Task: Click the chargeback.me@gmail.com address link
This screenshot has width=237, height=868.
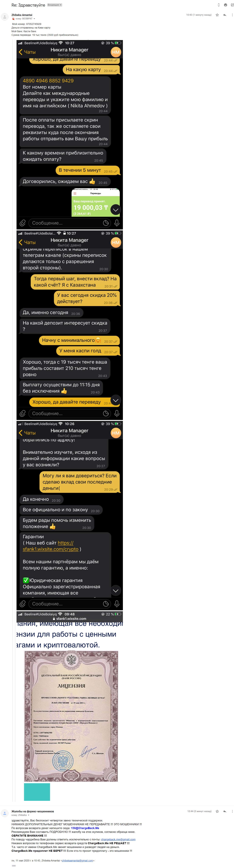Action: [118, 839]
